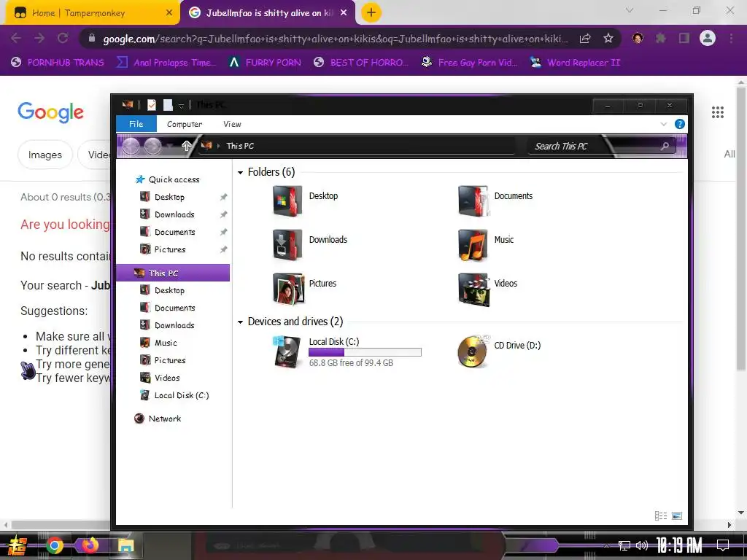This screenshot has width=747, height=560.
Task: Bookmark page with Chrome star icon
Action: 608,38
